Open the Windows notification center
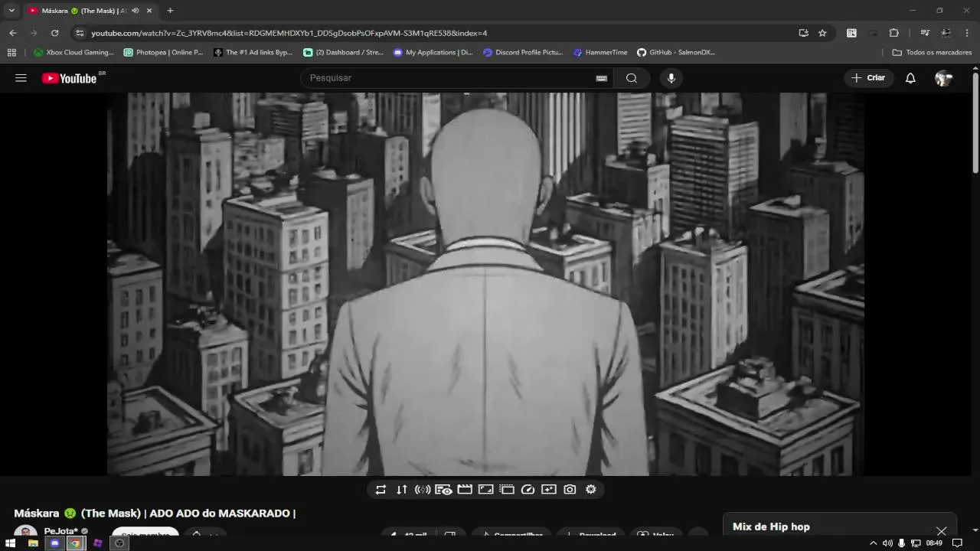The height and width of the screenshot is (551, 980). click(x=957, y=543)
